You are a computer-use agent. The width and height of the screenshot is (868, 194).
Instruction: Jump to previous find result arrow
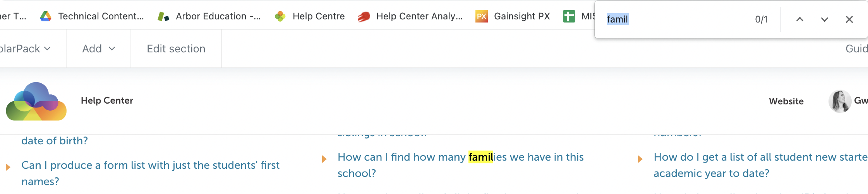click(x=799, y=19)
